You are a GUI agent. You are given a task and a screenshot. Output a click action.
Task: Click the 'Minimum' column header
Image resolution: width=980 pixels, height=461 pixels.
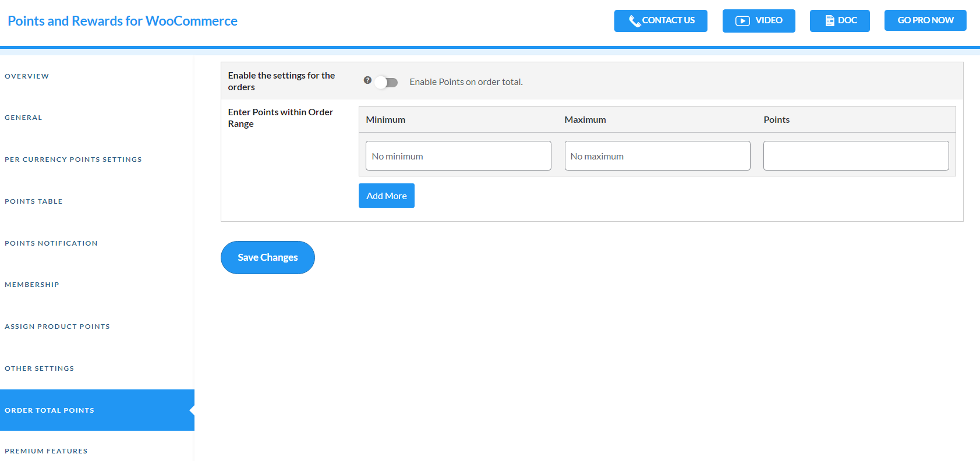(385, 119)
